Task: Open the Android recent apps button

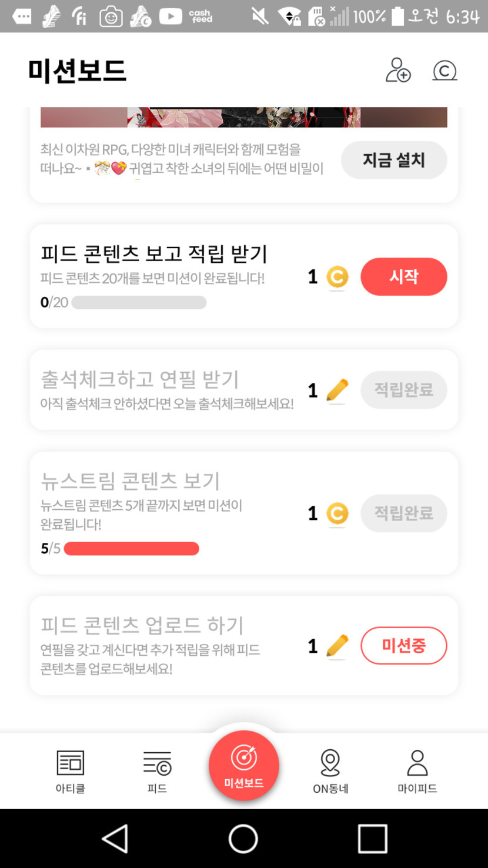Action: [x=372, y=838]
